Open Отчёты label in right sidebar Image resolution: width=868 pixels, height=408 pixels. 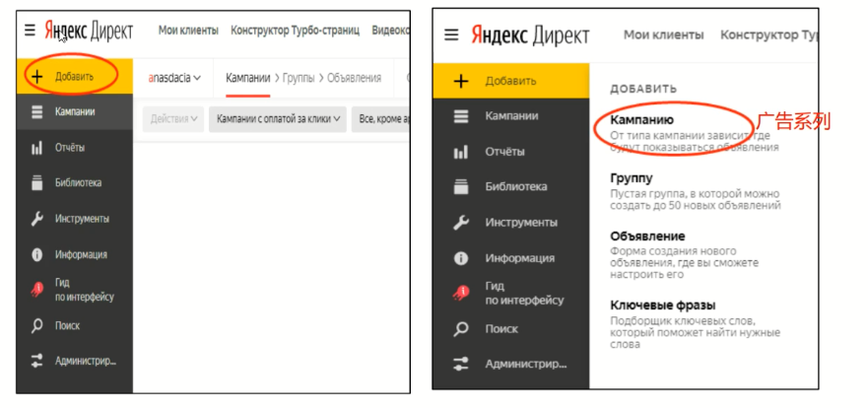[x=504, y=152]
